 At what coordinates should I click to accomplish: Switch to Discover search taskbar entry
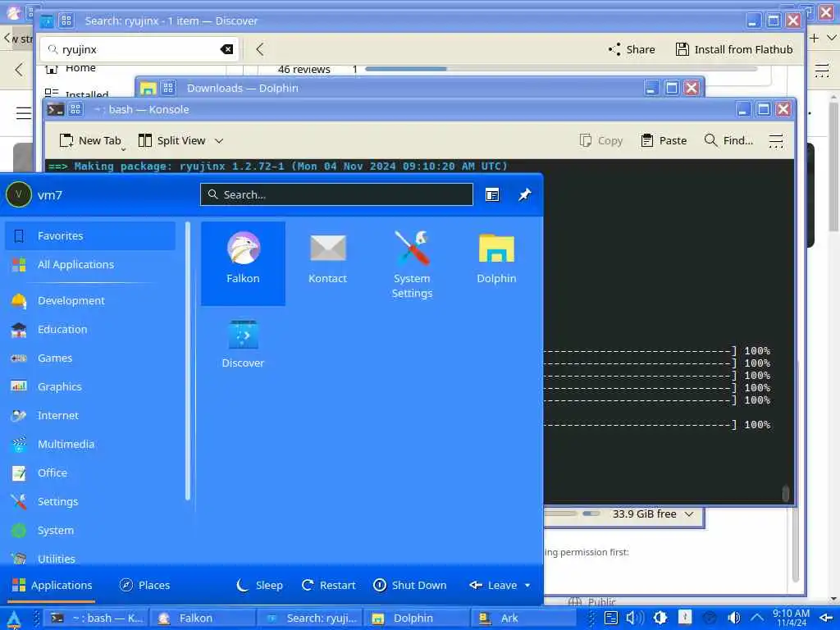click(309, 619)
